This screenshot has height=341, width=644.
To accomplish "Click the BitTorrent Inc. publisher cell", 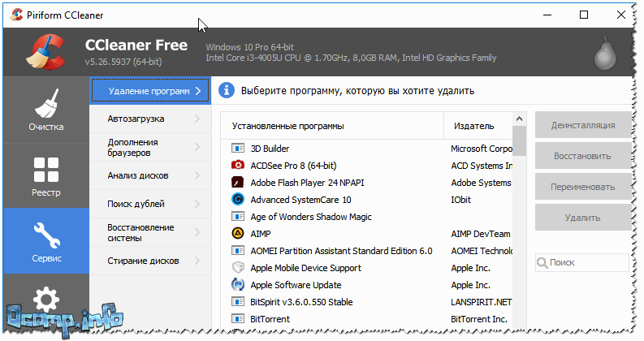I will (479, 319).
